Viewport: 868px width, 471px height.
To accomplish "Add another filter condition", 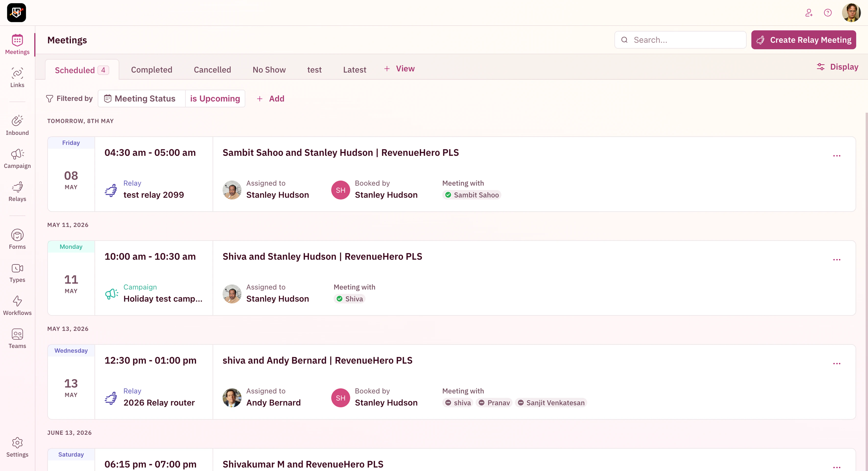I will pos(271,98).
